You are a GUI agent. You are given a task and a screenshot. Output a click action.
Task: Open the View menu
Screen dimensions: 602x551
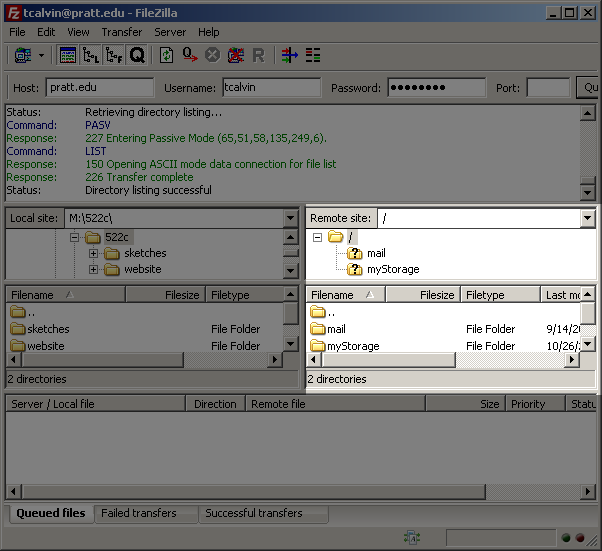click(x=78, y=32)
